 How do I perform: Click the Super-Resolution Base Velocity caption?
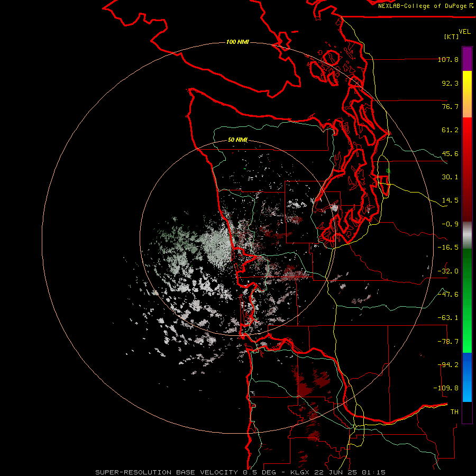click(240, 472)
